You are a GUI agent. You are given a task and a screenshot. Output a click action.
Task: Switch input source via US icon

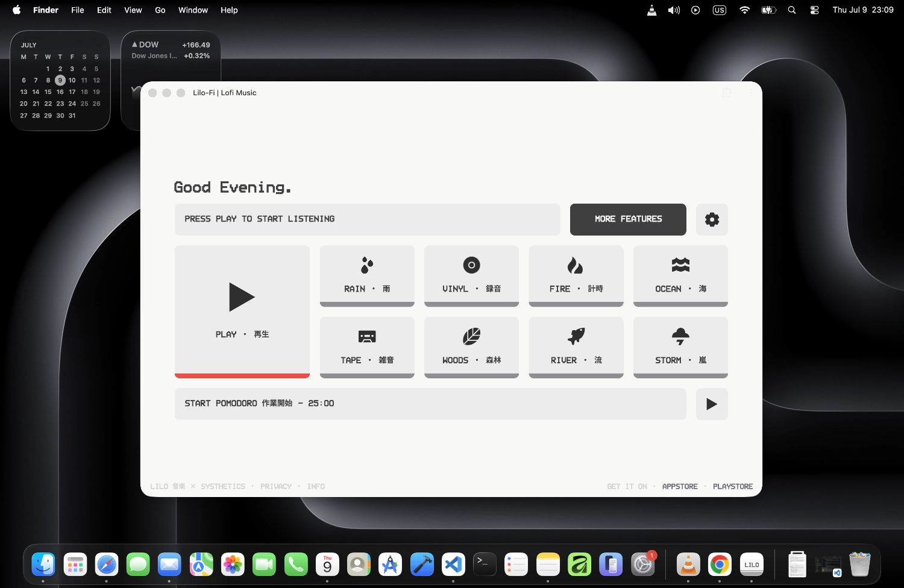[720, 10]
